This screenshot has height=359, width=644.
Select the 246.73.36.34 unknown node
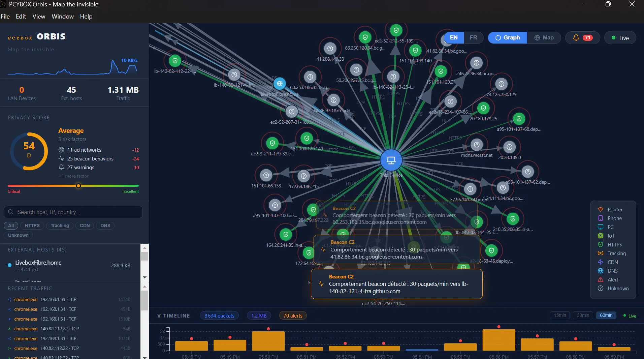(476, 63)
